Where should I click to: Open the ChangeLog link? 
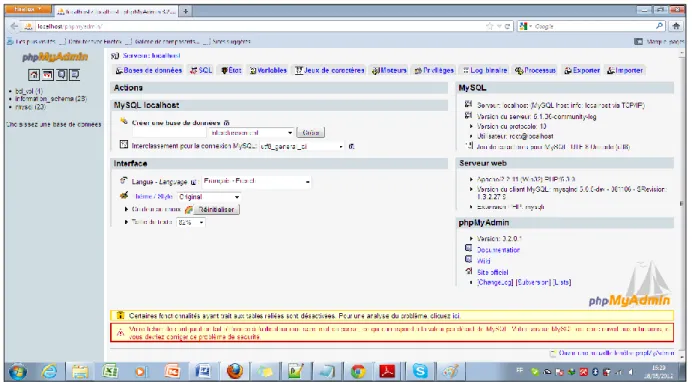[x=495, y=282]
